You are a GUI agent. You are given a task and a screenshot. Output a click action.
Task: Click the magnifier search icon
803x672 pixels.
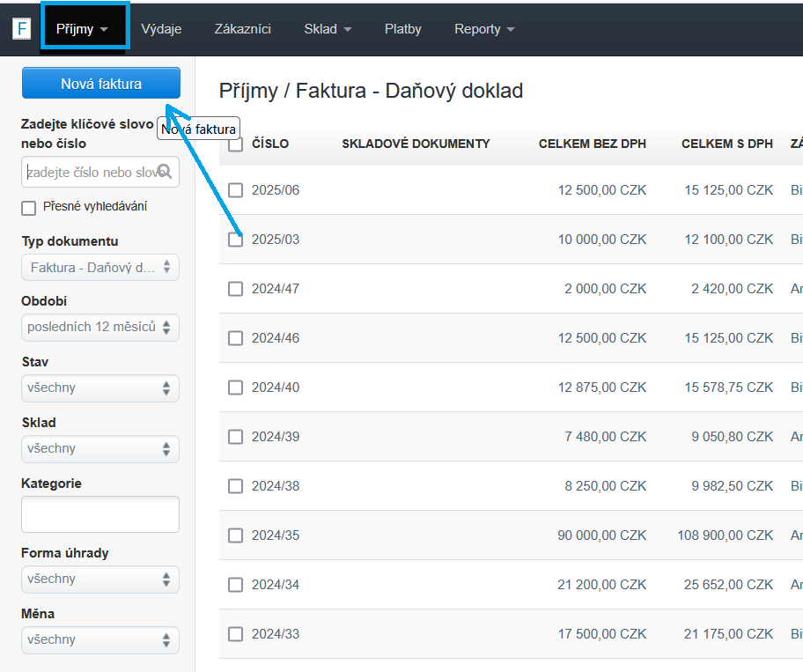click(x=165, y=172)
